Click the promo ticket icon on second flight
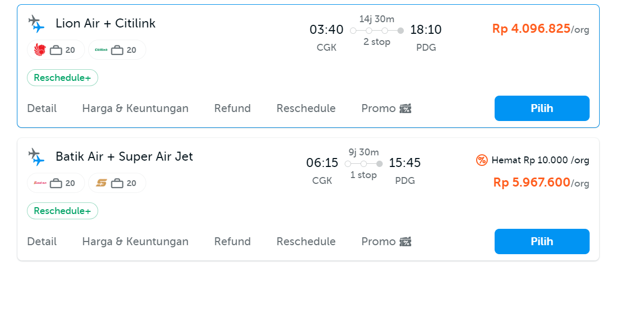Viewport: 644px width, 316px height. pyautogui.click(x=405, y=242)
